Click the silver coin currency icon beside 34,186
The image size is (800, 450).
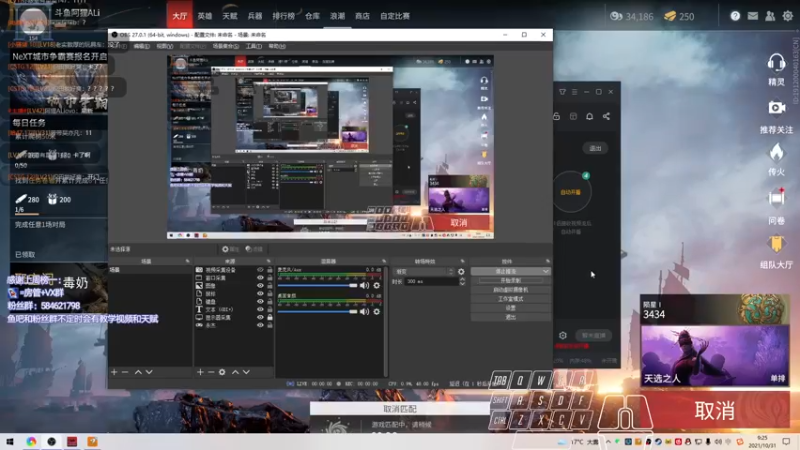(x=616, y=16)
